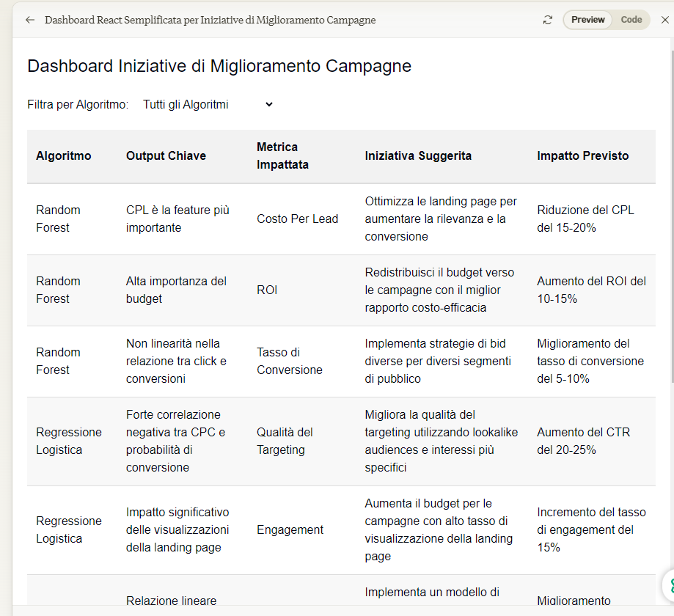Click the back arrow icon
Image resolution: width=674 pixels, height=616 pixels.
click(29, 20)
